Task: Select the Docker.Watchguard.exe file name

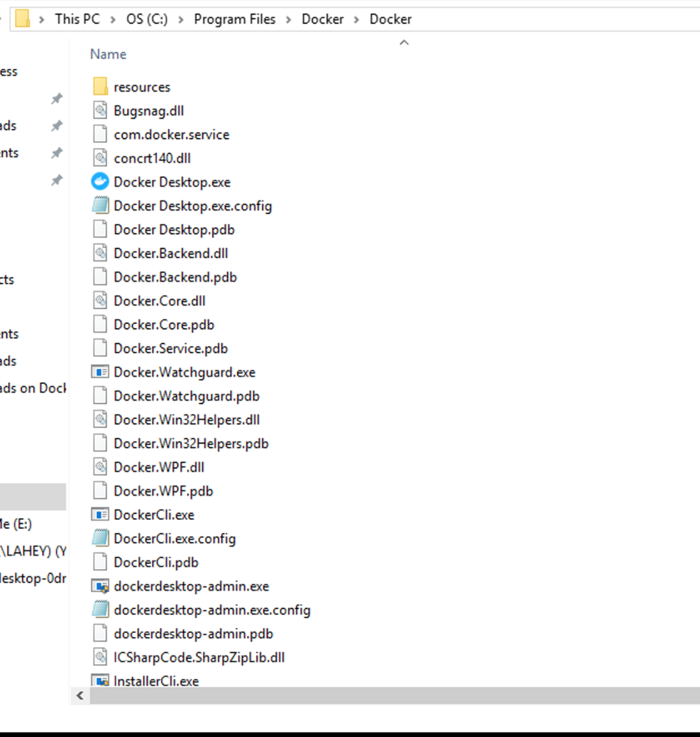Action: tap(185, 372)
